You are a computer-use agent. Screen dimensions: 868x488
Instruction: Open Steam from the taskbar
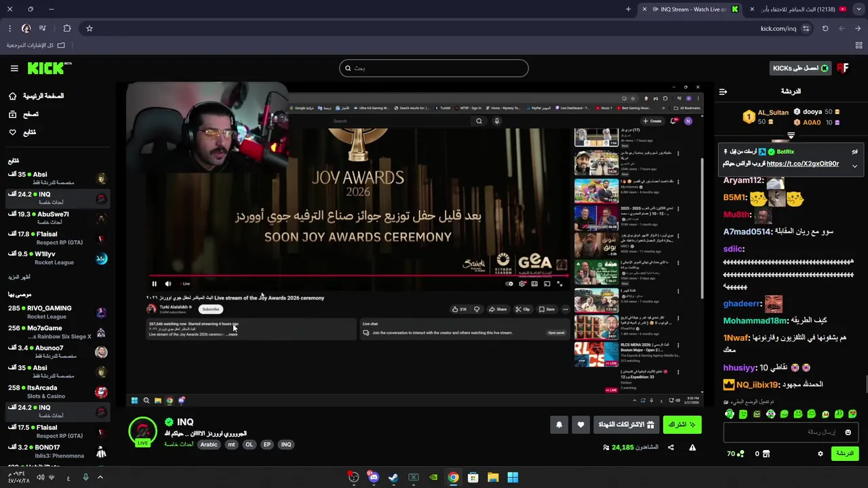[393, 477]
